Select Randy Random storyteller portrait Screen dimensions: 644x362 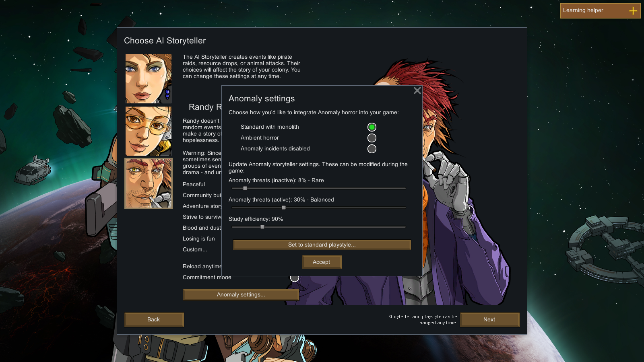[x=149, y=183]
